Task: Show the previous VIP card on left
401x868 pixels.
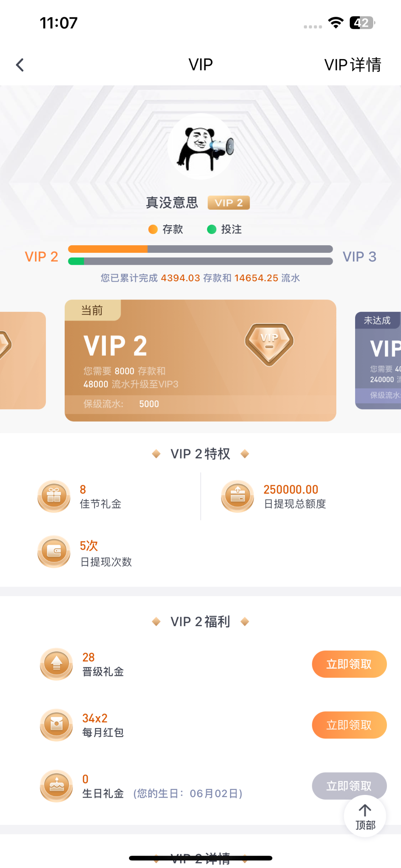Action: pyautogui.click(x=22, y=360)
